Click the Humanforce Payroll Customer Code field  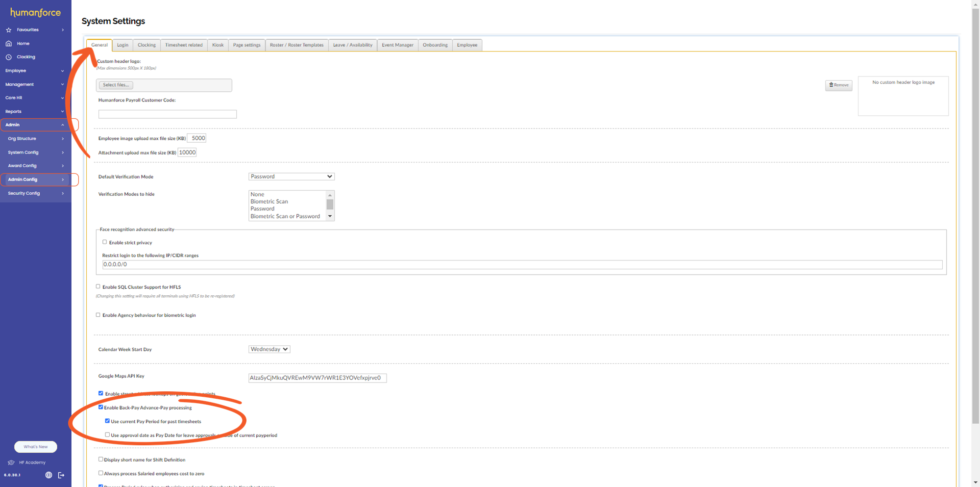pyautogui.click(x=167, y=114)
